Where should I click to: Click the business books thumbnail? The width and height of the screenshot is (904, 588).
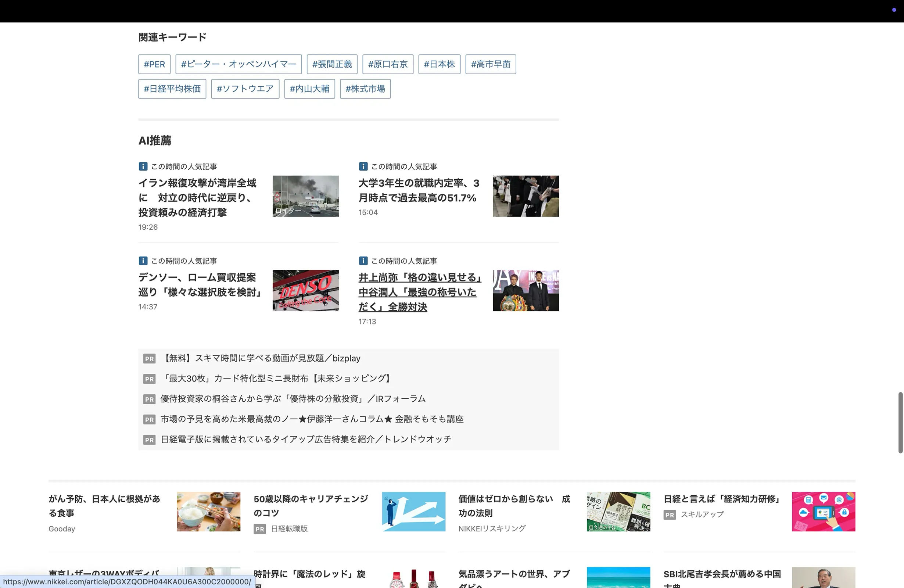click(618, 512)
